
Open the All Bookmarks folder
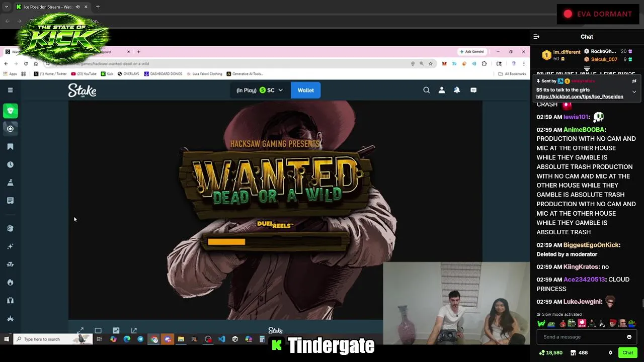tap(512, 74)
